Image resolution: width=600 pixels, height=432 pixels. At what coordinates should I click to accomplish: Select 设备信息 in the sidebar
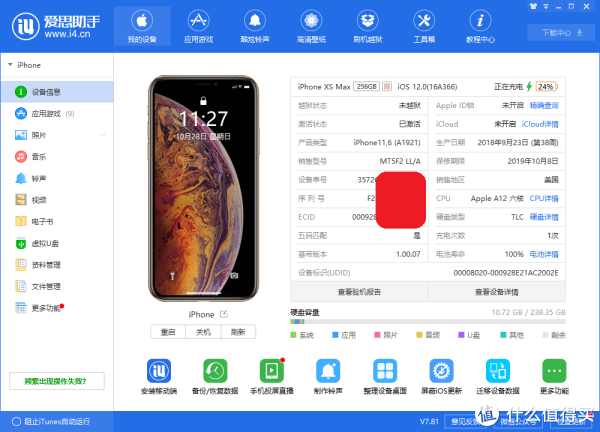57,92
